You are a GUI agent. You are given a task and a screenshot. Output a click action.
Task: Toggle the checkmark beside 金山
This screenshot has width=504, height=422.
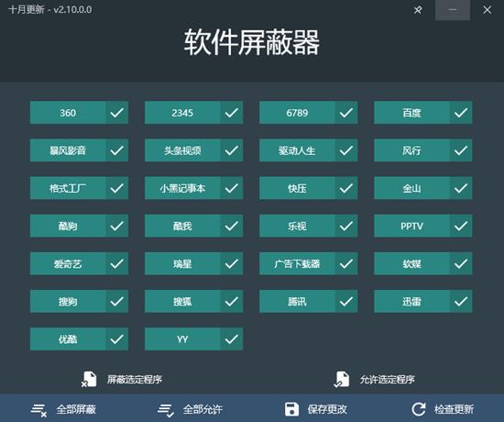click(x=461, y=188)
